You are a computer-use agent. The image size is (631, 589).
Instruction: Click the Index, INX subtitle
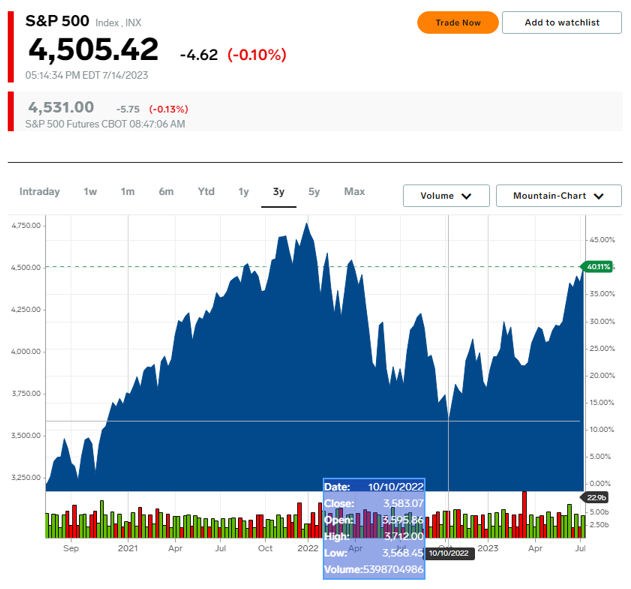tap(118, 23)
